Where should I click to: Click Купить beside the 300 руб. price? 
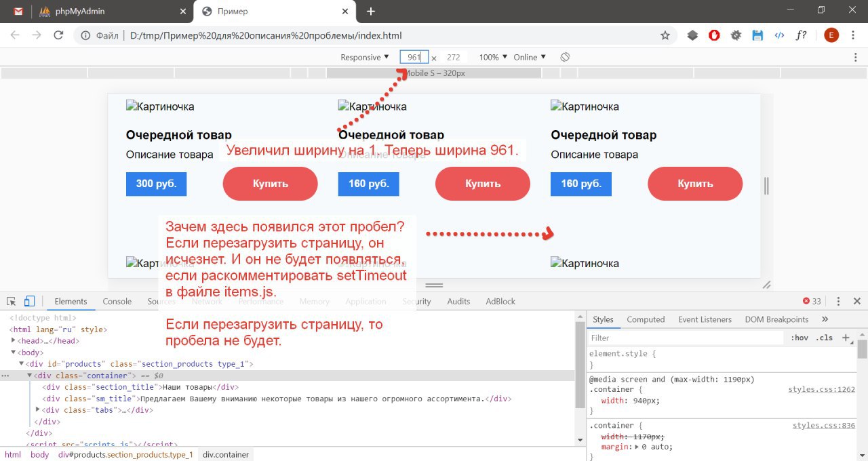pos(271,184)
